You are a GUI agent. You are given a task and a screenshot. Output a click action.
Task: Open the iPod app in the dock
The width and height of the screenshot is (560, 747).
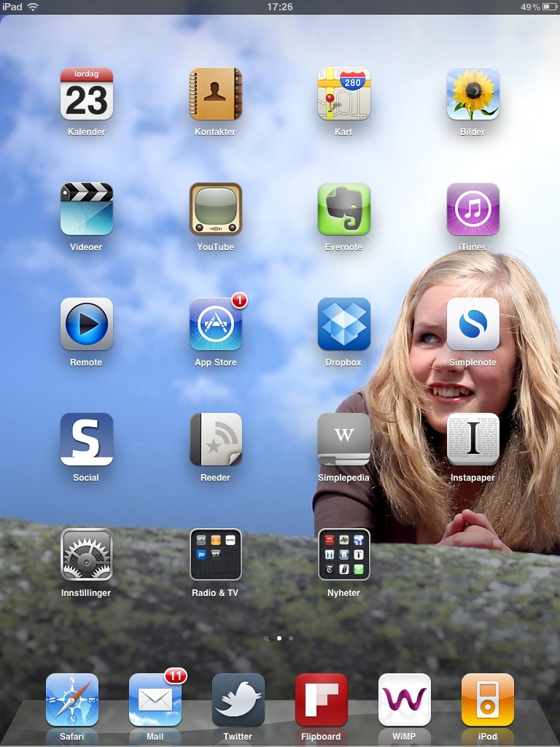click(488, 700)
